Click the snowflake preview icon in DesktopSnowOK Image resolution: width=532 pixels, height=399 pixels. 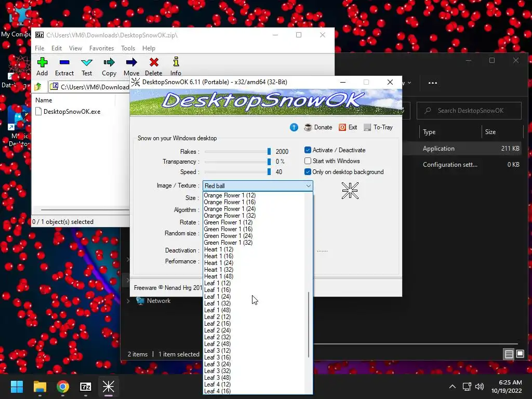click(350, 190)
